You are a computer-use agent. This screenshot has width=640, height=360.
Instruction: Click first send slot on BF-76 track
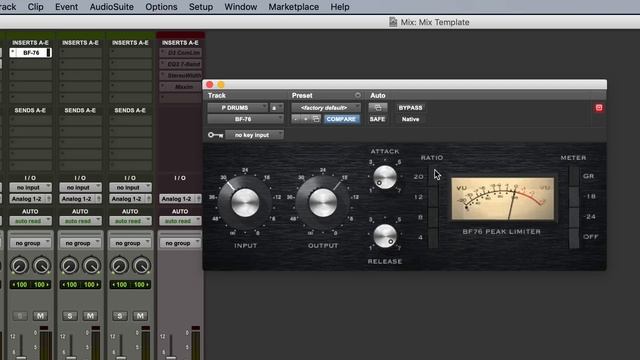tap(31, 120)
